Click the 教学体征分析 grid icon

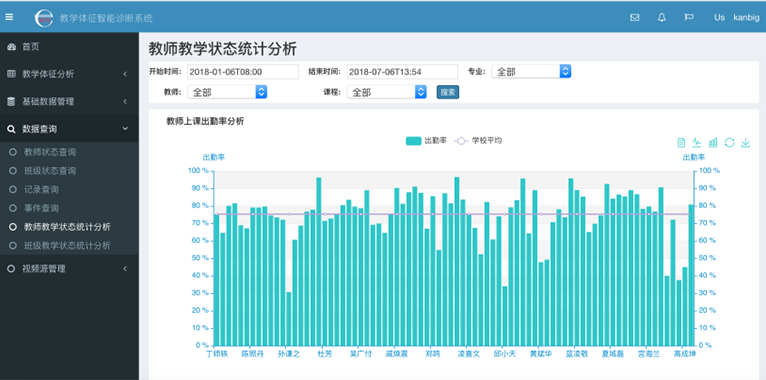point(11,74)
